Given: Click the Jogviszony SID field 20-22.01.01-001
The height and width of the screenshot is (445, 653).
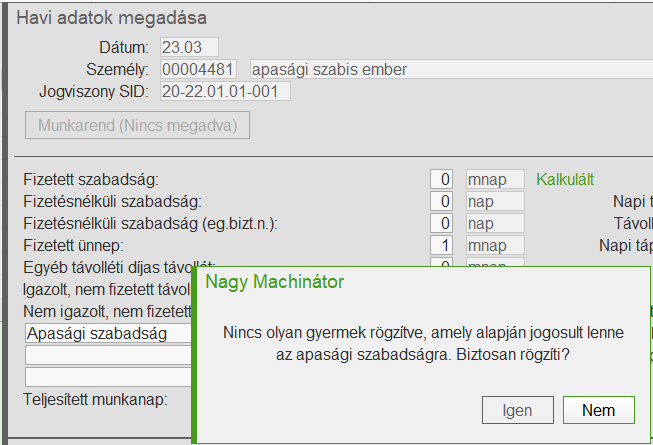Looking at the screenshot, I should pyautogui.click(x=225, y=91).
